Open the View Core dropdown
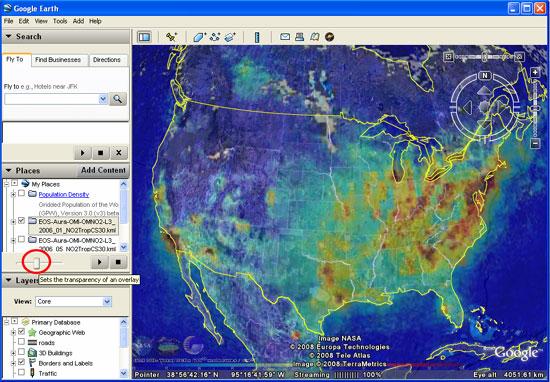This screenshot has height=382, width=550. pyautogui.click(x=73, y=301)
